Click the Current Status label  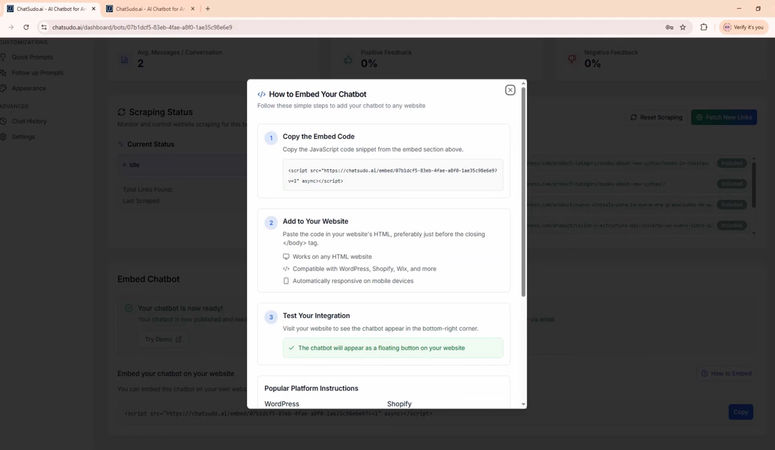151,144
